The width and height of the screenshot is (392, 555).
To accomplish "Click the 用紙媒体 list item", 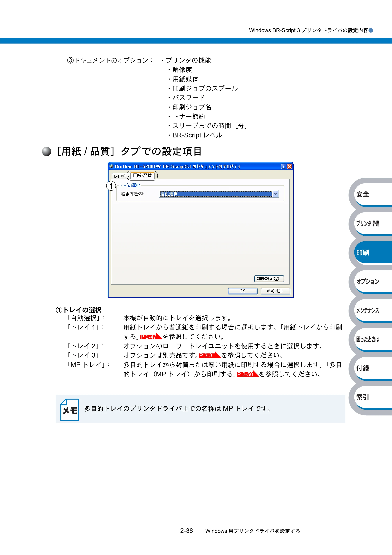I will [x=185, y=79].
